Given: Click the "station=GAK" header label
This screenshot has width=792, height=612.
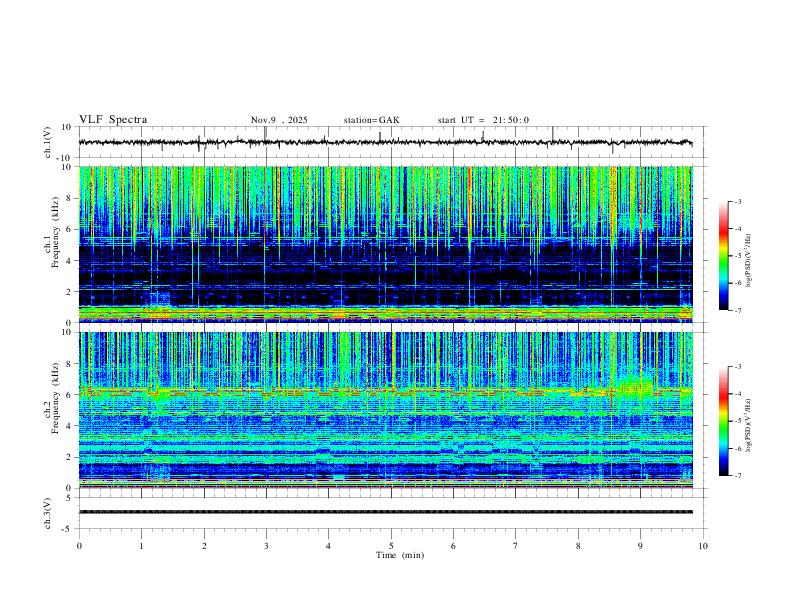Looking at the screenshot, I should point(371,120).
